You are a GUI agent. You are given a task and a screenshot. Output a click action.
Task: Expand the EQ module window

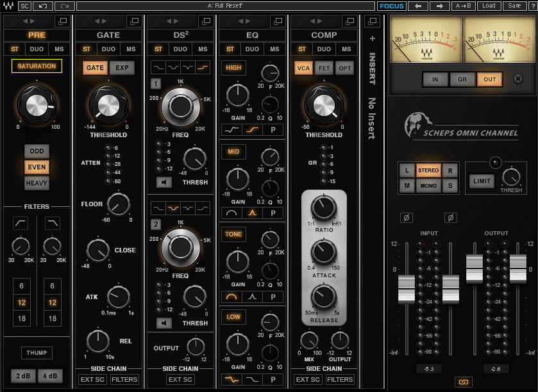tap(278, 21)
